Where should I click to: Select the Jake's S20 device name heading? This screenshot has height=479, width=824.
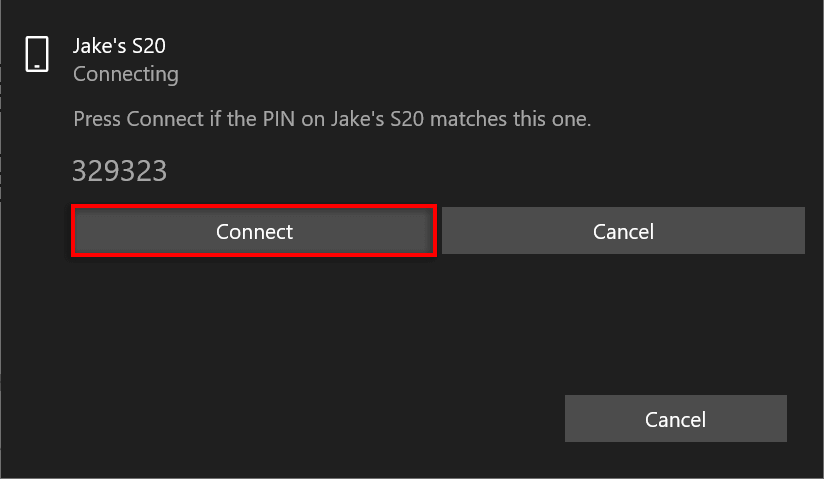[x=119, y=46]
